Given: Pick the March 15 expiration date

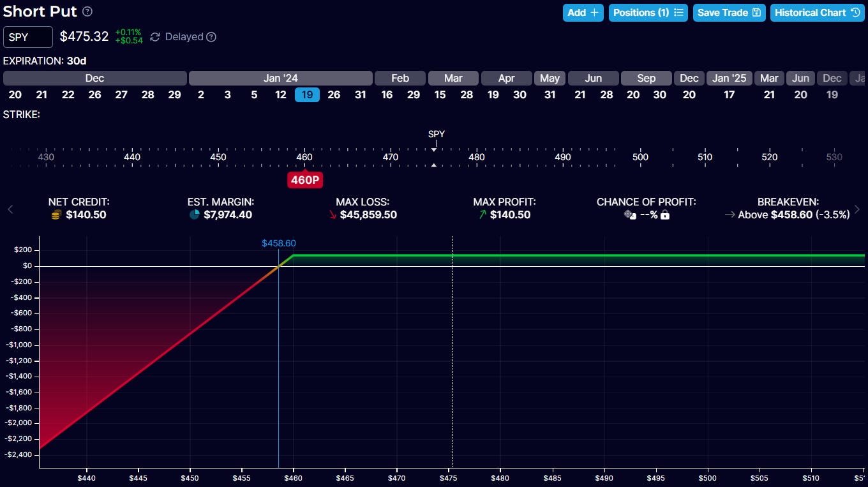Looking at the screenshot, I should (440, 94).
